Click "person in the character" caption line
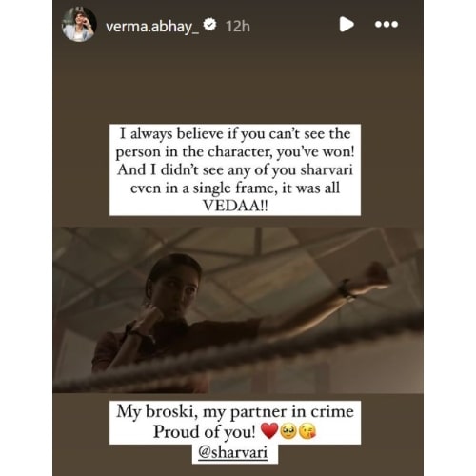This screenshot has height=476, width=476. pos(194,152)
